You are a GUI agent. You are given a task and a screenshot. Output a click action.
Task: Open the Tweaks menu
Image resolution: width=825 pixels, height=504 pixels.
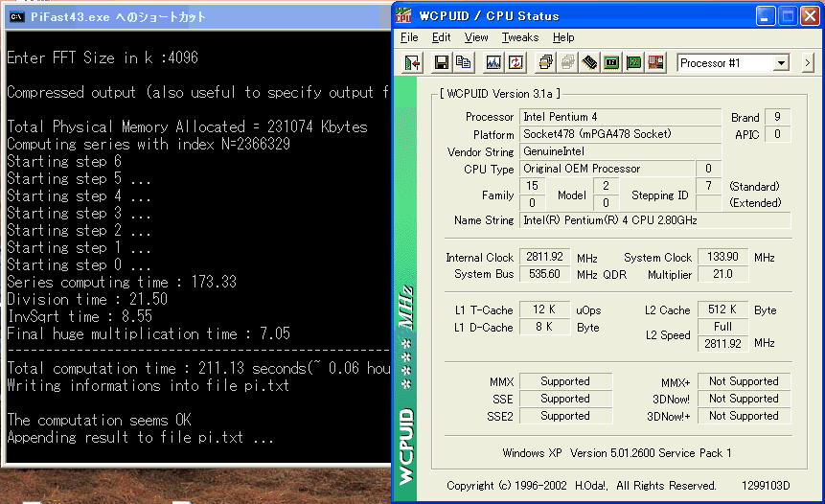tap(520, 37)
